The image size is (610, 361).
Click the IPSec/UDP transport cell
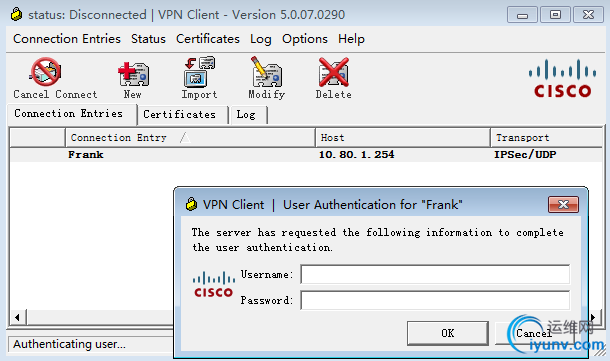525,155
